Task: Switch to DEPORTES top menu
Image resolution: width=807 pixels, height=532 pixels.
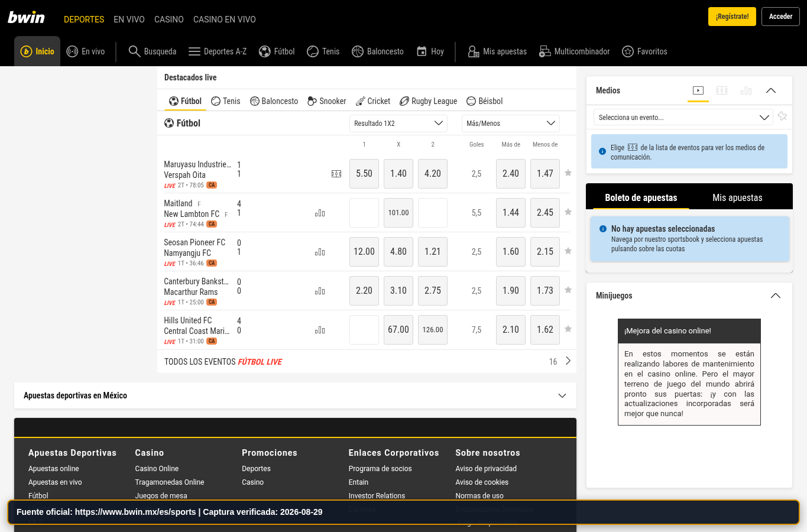Action: 84,20
